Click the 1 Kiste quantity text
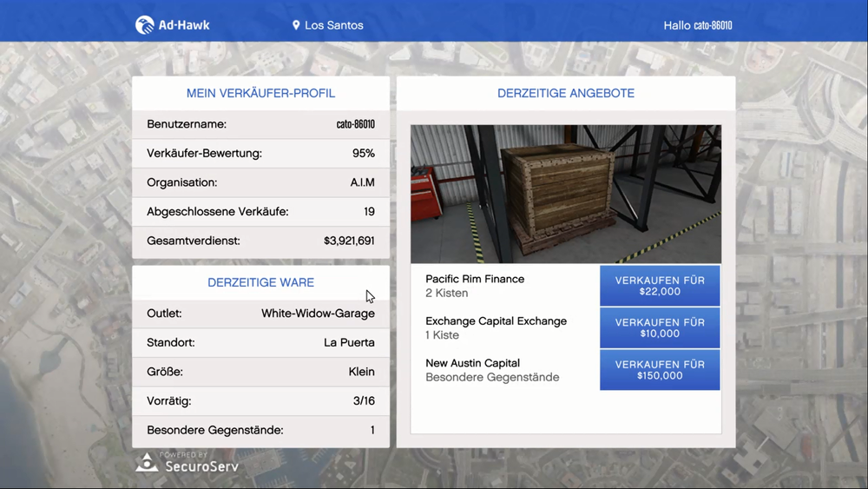868x489 pixels. click(443, 335)
